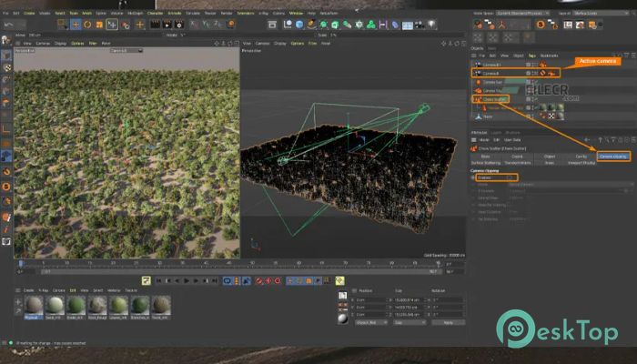The image size is (637, 364).
Task: Open the Node Space dropdown
Action: [x=523, y=13]
